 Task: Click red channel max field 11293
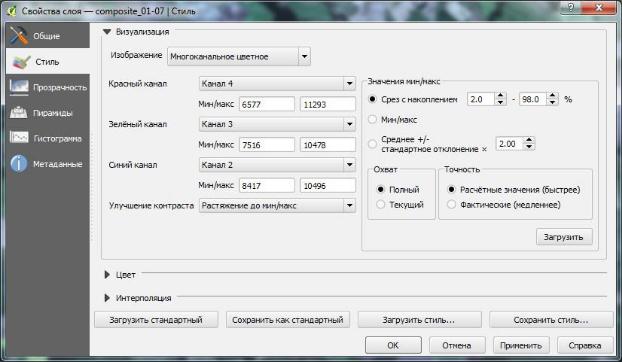click(328, 104)
